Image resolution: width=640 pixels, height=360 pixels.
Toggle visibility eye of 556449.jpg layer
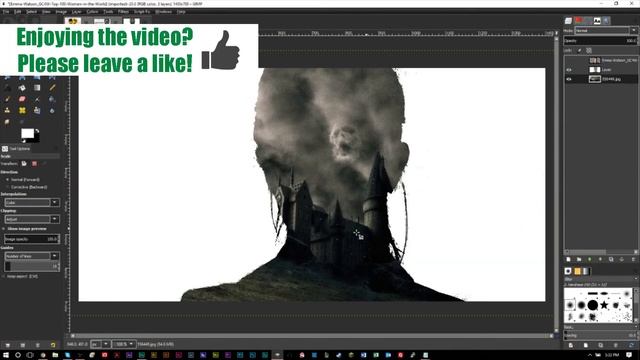click(569, 79)
